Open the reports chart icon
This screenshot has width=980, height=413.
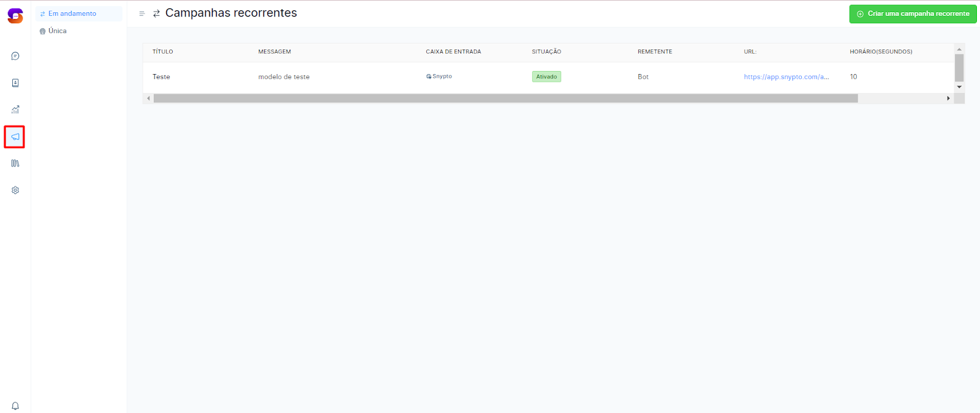(15, 110)
